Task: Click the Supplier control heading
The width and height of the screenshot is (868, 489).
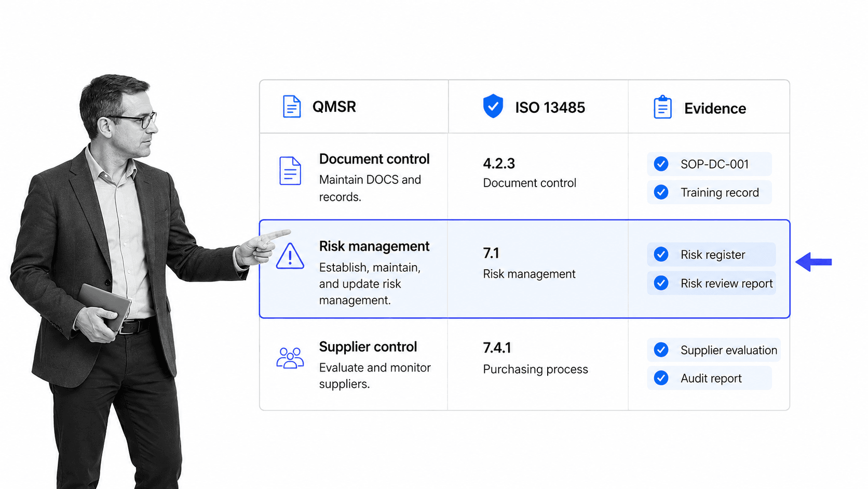Action: [x=368, y=347]
